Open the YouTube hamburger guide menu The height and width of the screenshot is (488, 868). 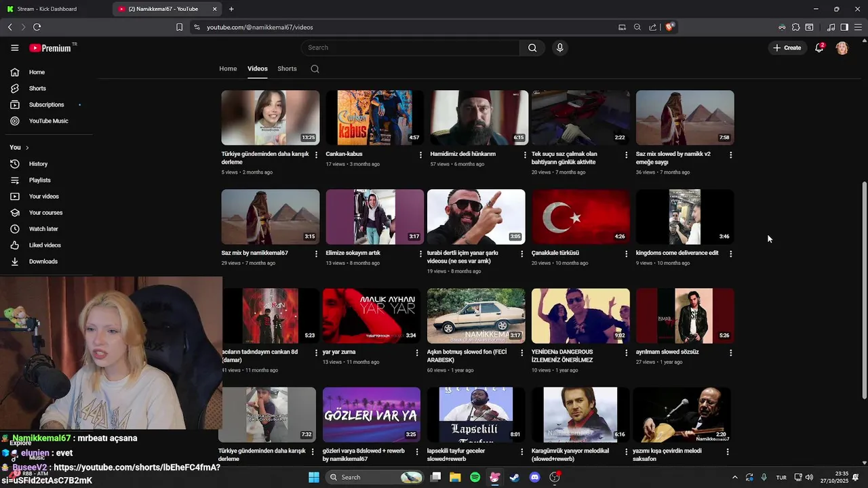pyautogui.click(x=14, y=47)
